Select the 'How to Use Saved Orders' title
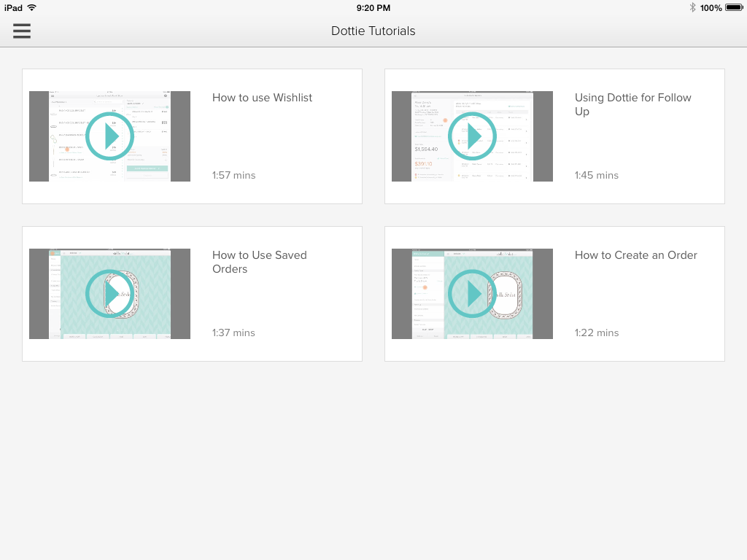 tap(260, 262)
